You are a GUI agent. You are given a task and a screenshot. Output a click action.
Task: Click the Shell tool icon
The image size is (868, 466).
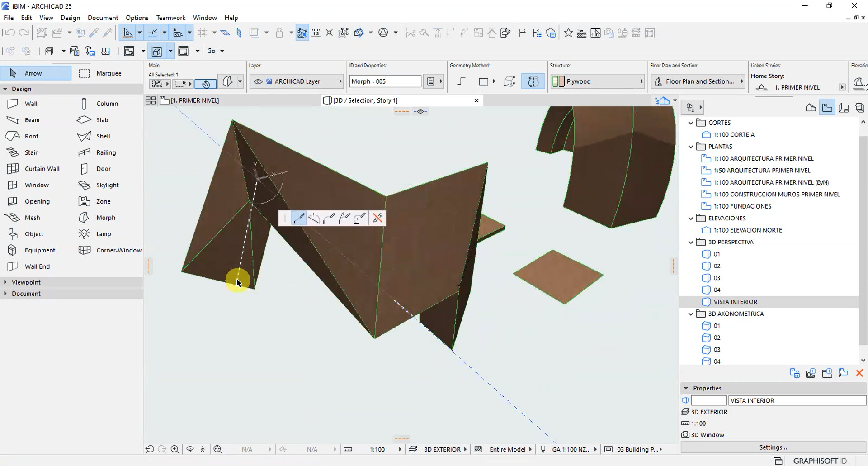[x=84, y=136]
